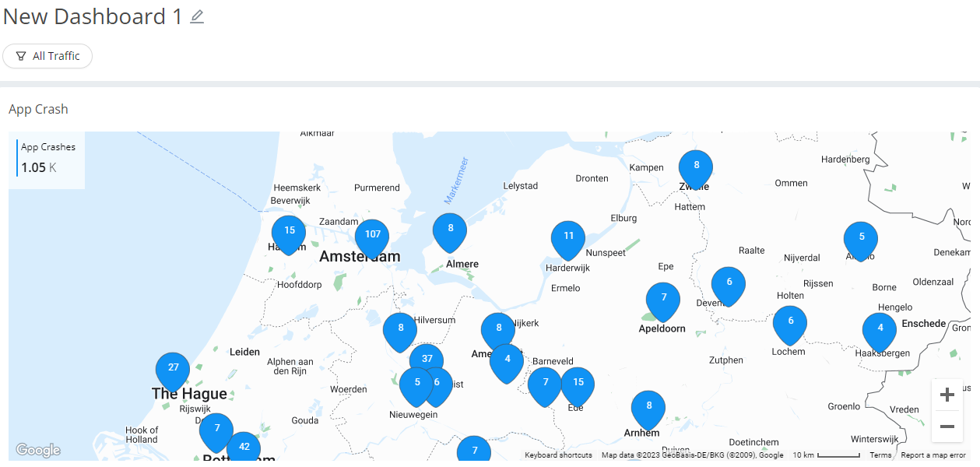Select the 8 marker above Almere

tap(450, 230)
